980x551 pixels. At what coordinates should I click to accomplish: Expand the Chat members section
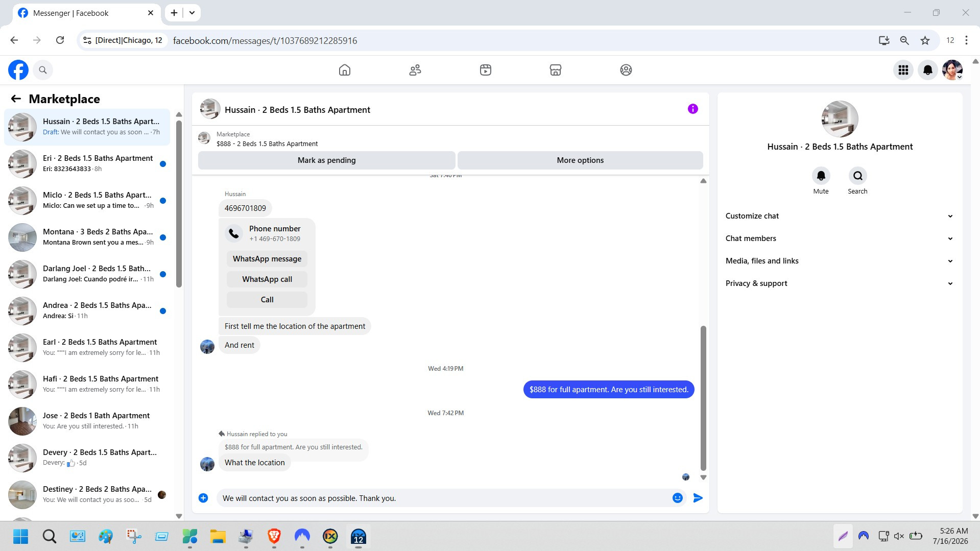840,238
